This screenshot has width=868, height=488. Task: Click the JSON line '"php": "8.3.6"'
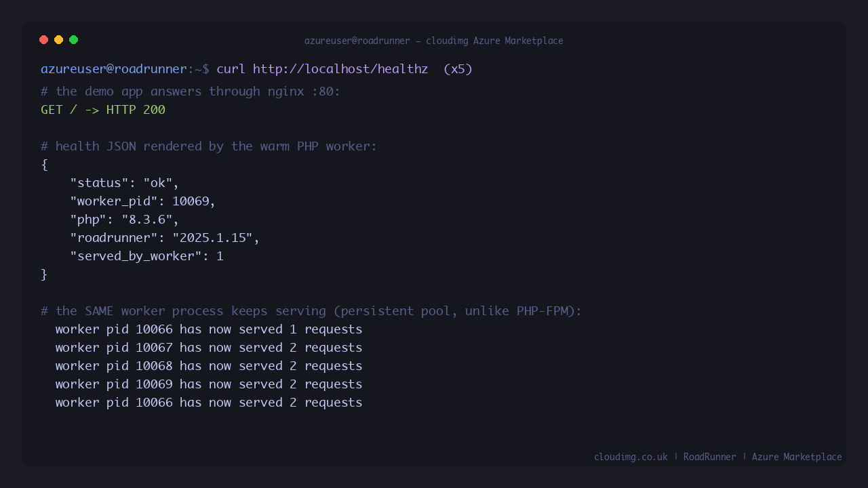[x=125, y=220]
